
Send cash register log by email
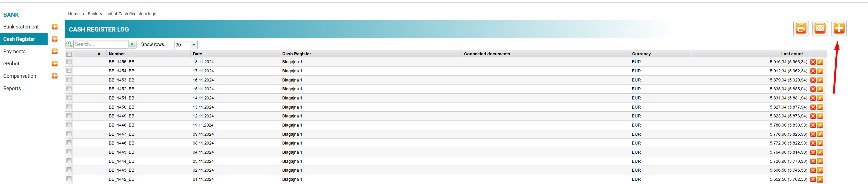tap(819, 29)
